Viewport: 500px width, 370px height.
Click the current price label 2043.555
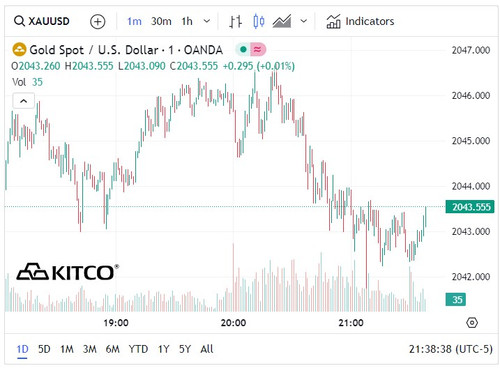[470, 207]
